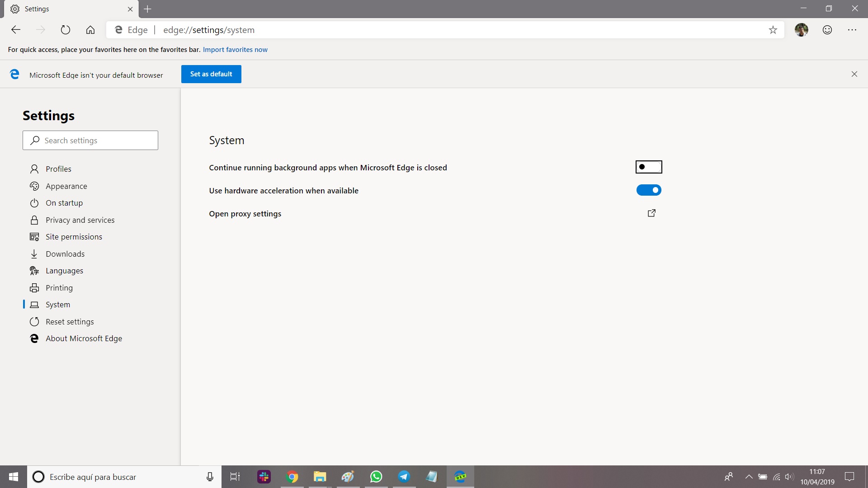Screen dimensions: 868x488
Task: Open the Wi-Fi network icon
Action: (x=776, y=477)
